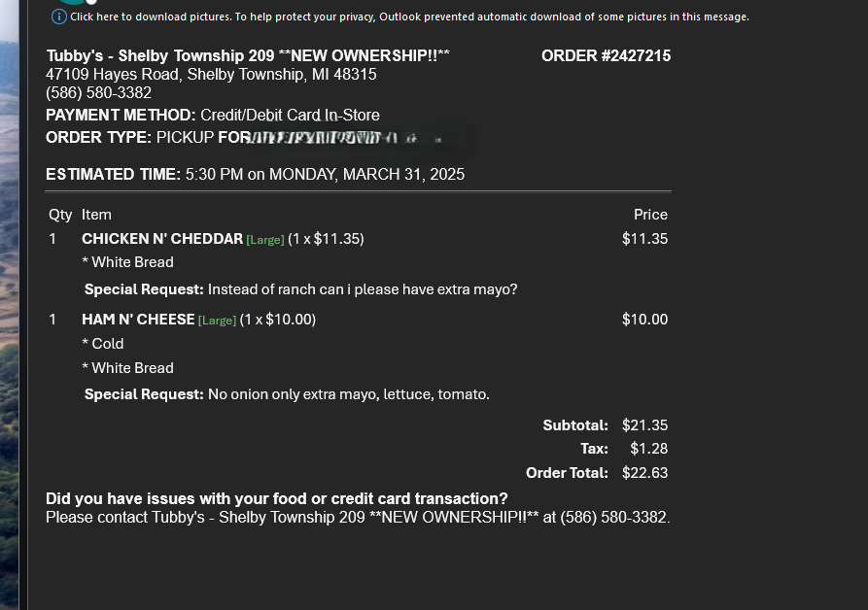
Task: Click the Price column header
Action: [x=650, y=215]
